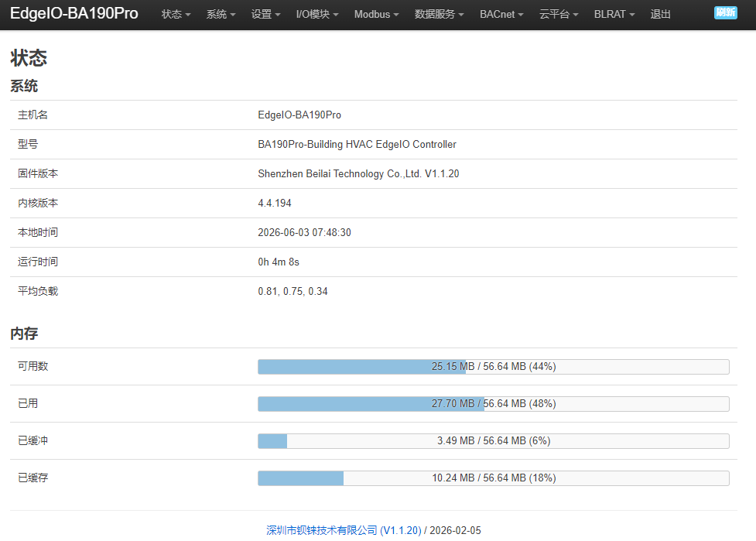Click the 已缓冲 memory label
The width and height of the screenshot is (756, 541).
[32, 440]
